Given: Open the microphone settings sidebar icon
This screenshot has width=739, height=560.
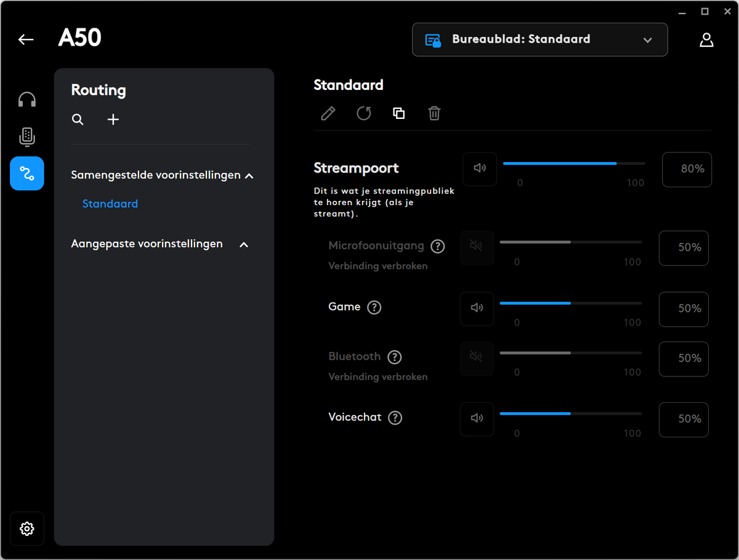Looking at the screenshot, I should [27, 137].
